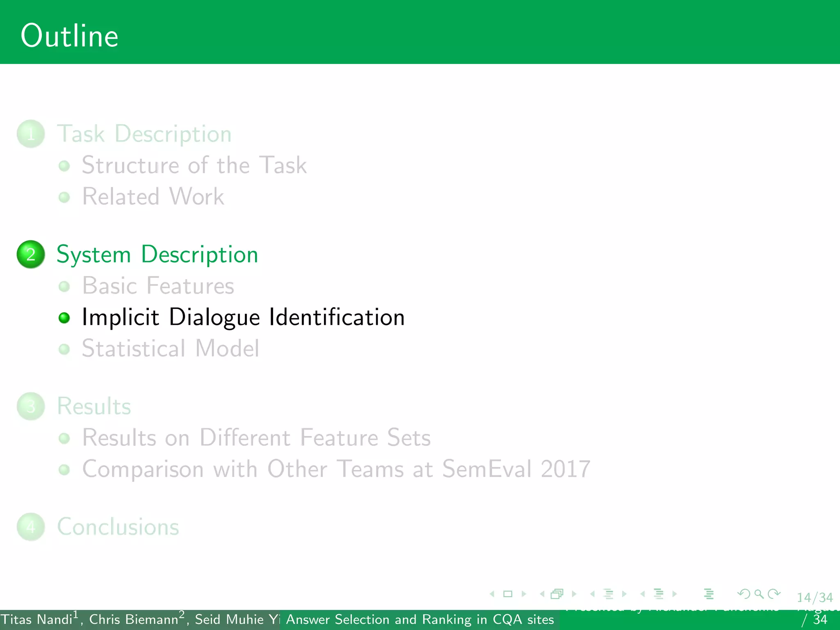Open the Basic Features subsection
This screenshot has height=630, width=840.
pos(158,285)
